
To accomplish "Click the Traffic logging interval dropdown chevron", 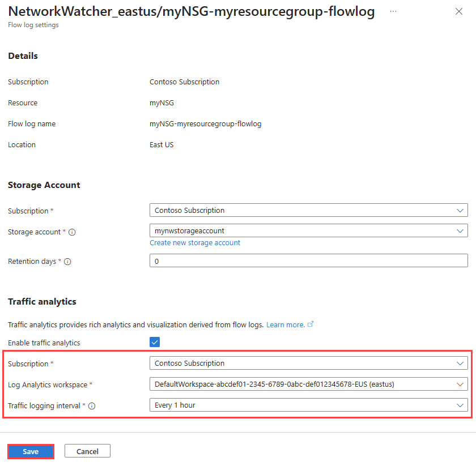I will 460,405.
